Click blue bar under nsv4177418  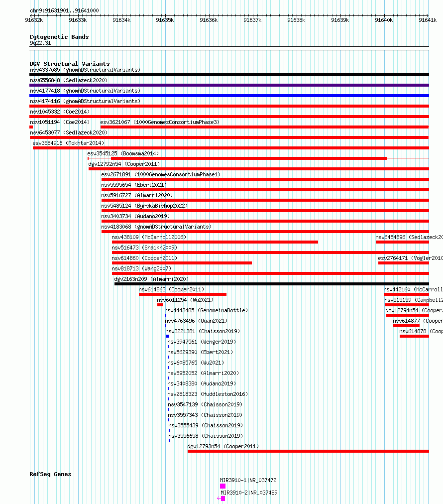229,96
